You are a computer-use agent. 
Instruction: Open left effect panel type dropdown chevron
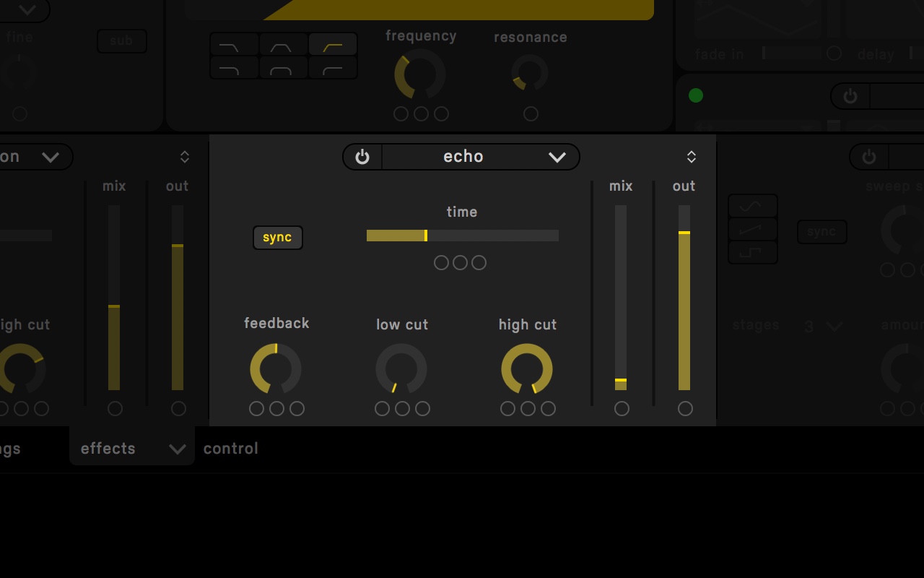click(x=51, y=157)
